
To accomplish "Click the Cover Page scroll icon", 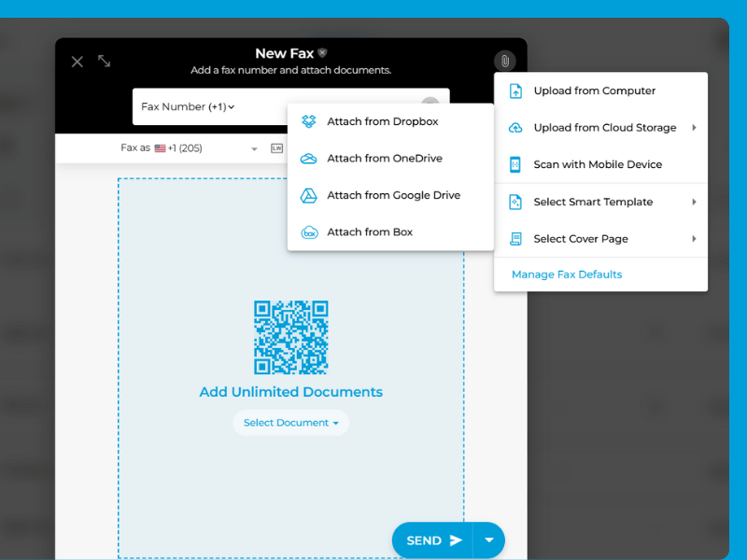I will [515, 239].
